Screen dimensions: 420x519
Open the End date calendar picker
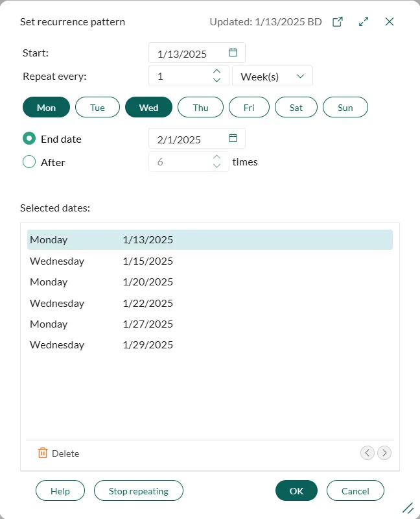pos(233,138)
